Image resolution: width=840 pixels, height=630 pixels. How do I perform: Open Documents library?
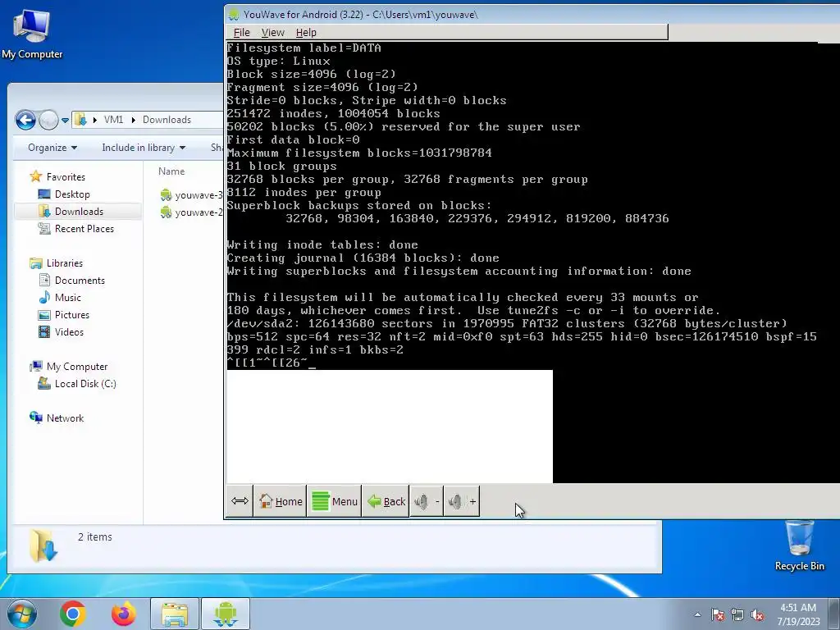pyautogui.click(x=80, y=281)
